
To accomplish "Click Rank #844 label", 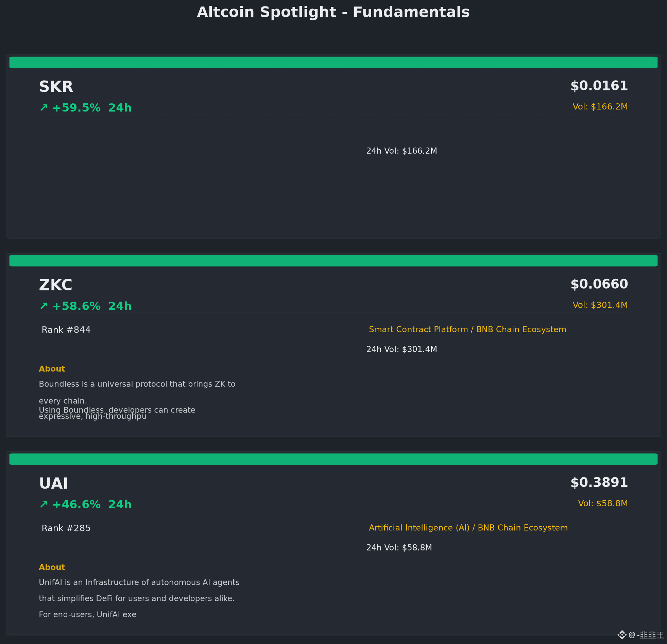I will 66,330.
